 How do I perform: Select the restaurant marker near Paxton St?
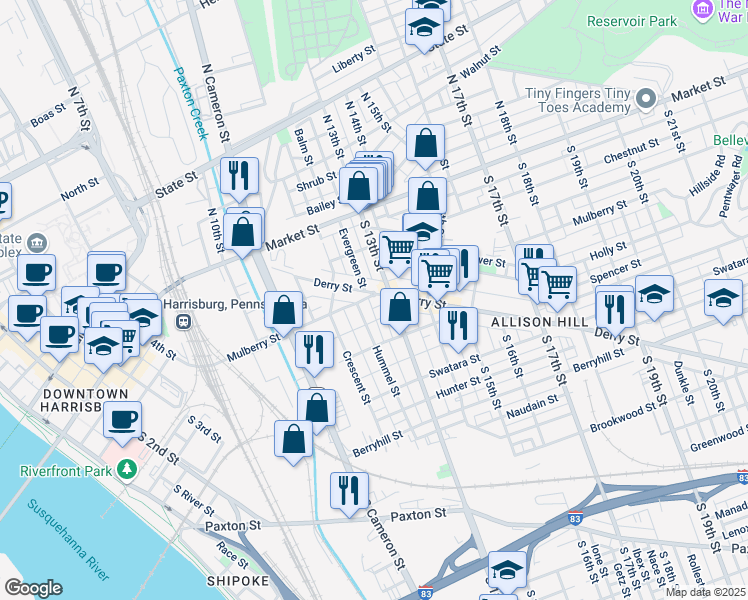349,494
